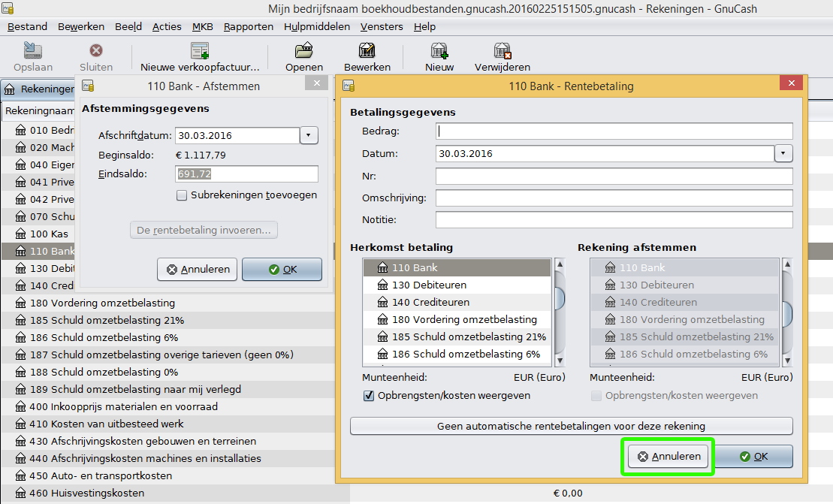Open the Acties menu
833x504 pixels.
[x=167, y=26]
